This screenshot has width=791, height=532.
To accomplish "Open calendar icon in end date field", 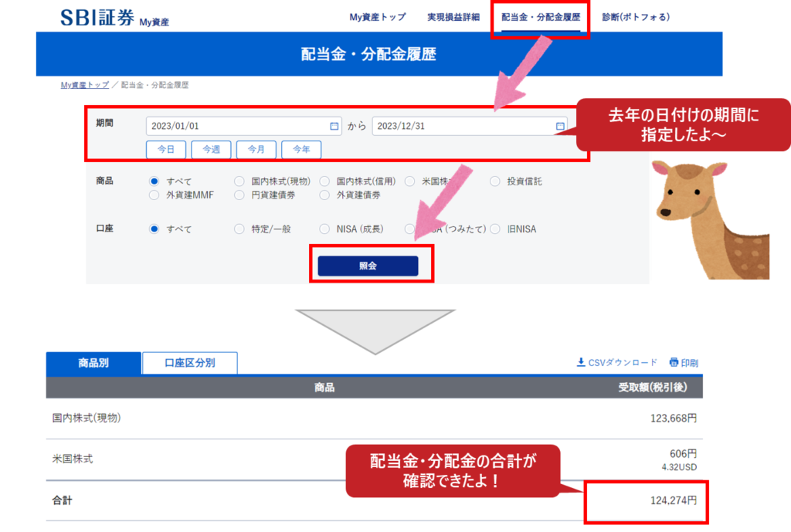I will pos(560,126).
